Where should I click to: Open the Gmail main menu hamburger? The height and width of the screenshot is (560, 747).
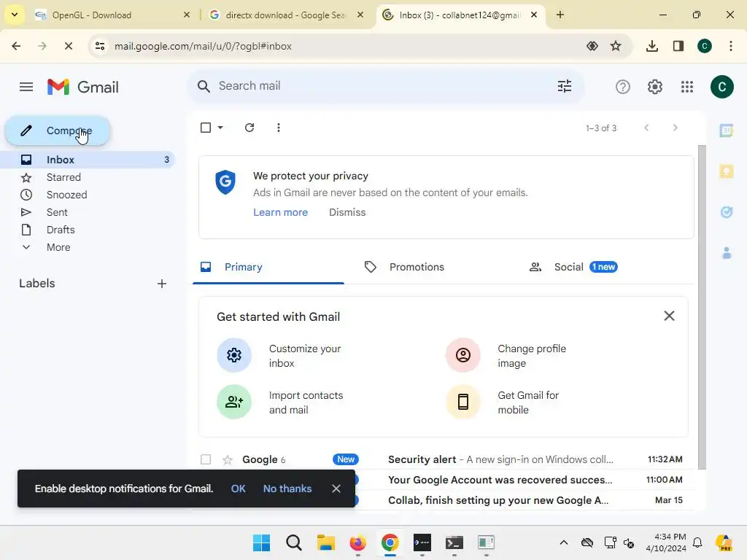pyautogui.click(x=26, y=87)
